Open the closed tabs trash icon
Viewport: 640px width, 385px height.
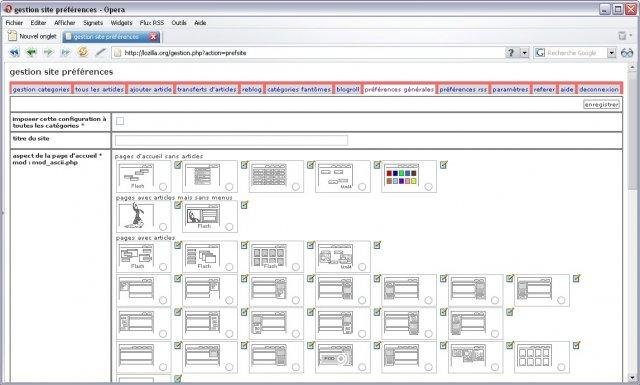tap(622, 36)
